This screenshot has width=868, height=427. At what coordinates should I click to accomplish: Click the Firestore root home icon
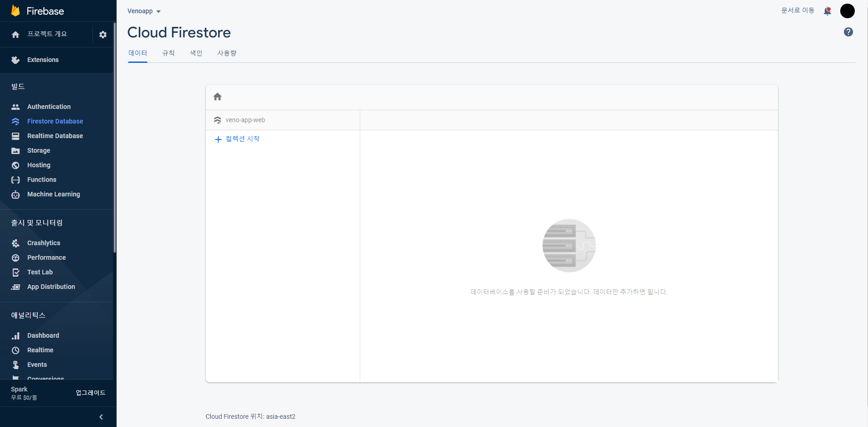(x=218, y=97)
